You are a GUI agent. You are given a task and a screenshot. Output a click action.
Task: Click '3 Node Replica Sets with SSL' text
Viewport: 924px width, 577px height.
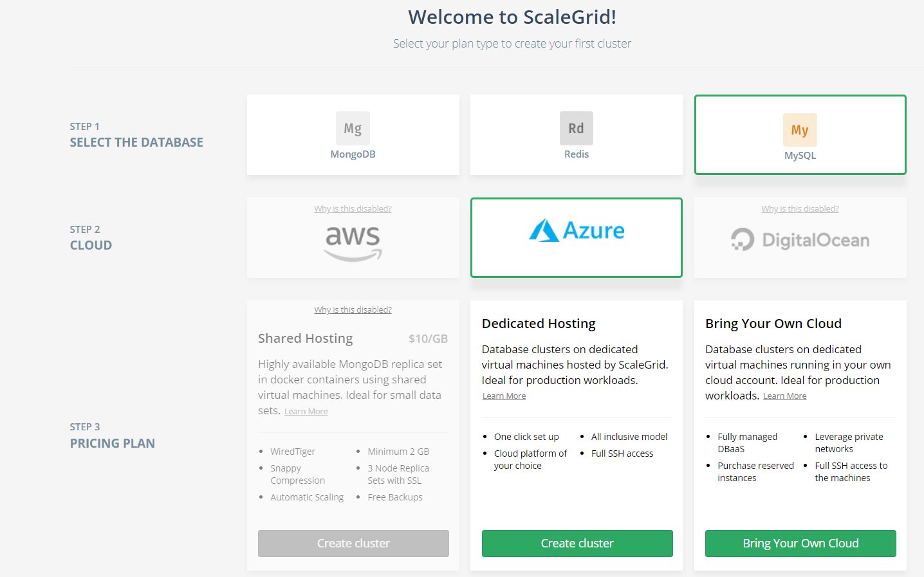[398, 474]
